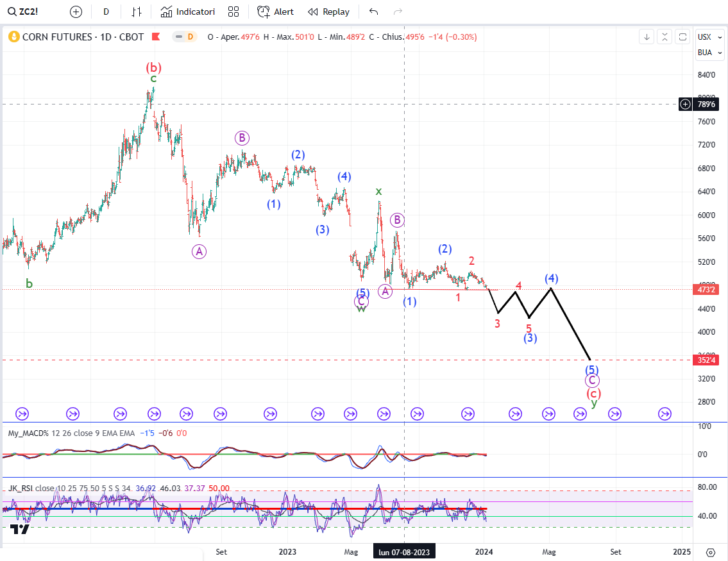Screen dimensions: 728x561
Task: Open the Indicatori dialog
Action: (187, 12)
